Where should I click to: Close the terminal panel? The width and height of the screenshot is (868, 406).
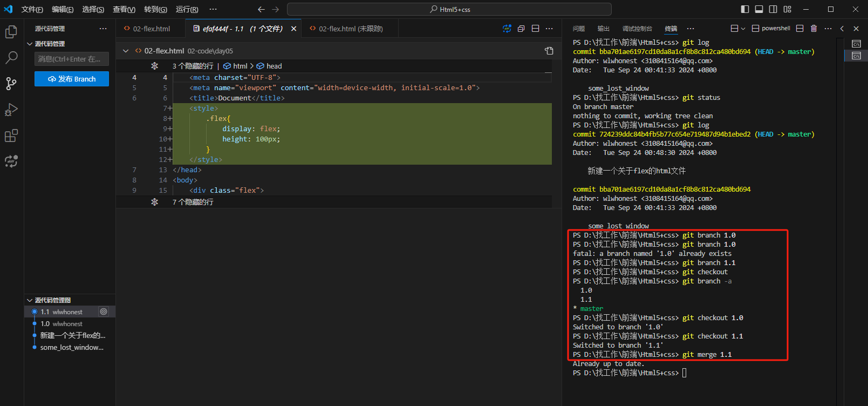click(x=856, y=29)
